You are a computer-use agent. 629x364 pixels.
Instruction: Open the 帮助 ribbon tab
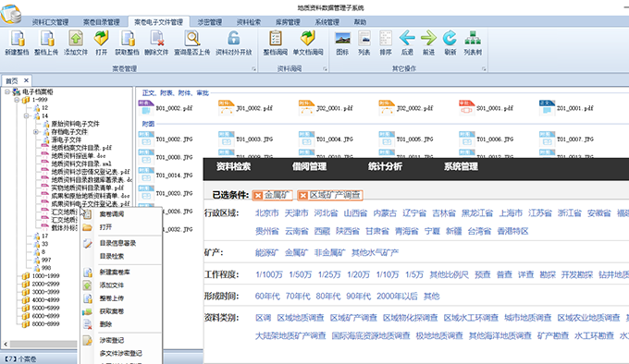(x=360, y=22)
